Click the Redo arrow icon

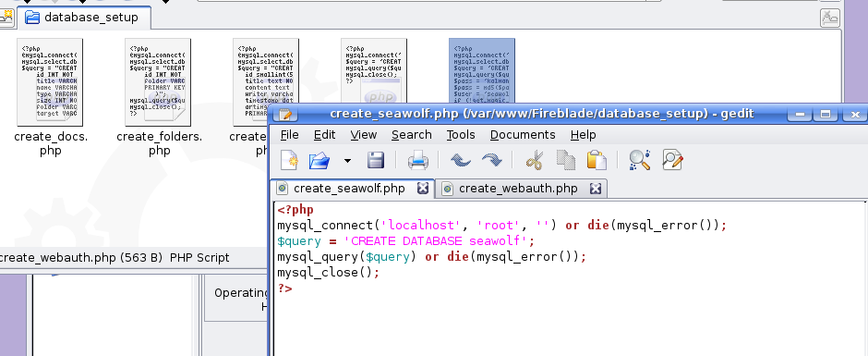(x=491, y=161)
